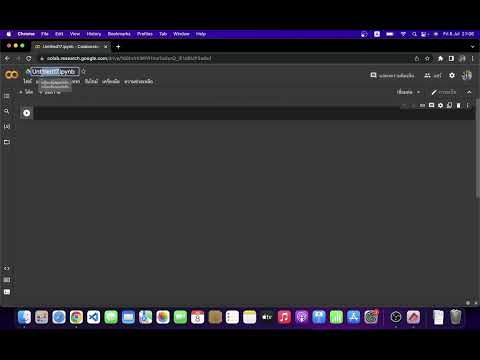Image resolution: width=480 pixels, height=360 pixels.
Task: Open the Google account avatar
Action: click(x=467, y=75)
